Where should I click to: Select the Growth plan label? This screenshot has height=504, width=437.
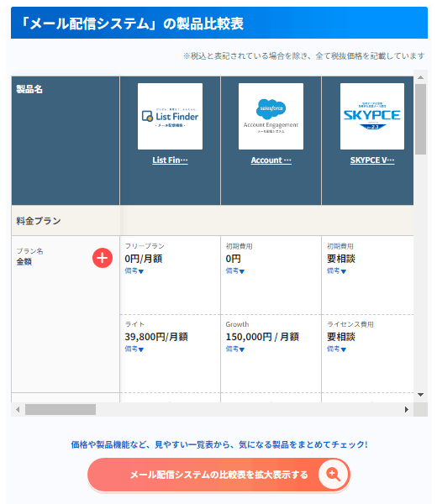pyautogui.click(x=237, y=324)
